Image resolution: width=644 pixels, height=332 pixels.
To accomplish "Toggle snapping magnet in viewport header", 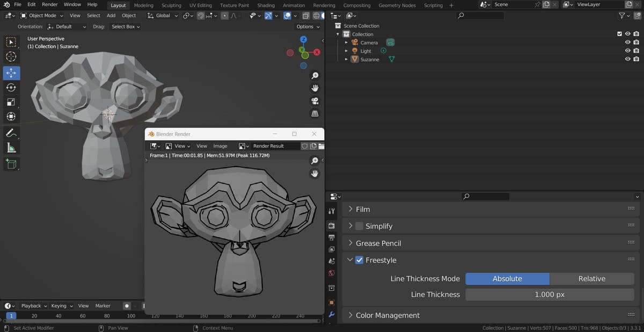I will point(200,16).
